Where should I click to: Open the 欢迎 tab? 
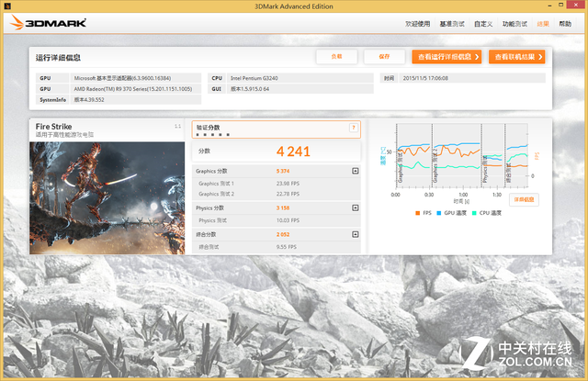click(x=416, y=24)
